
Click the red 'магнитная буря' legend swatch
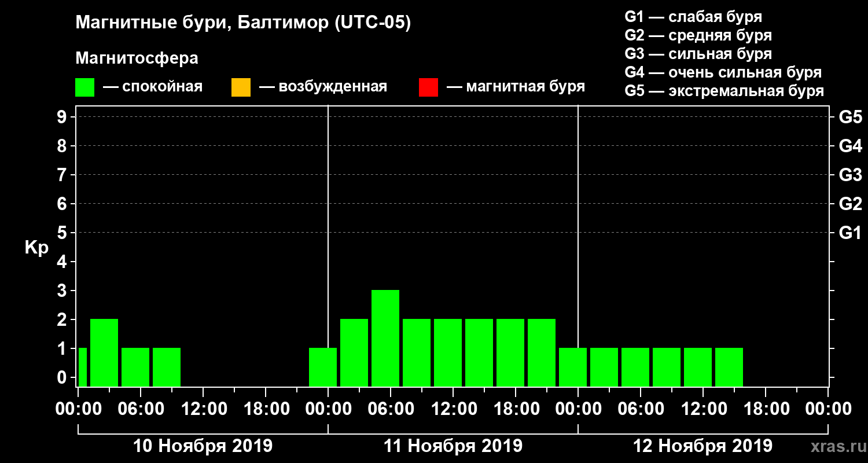(428, 87)
